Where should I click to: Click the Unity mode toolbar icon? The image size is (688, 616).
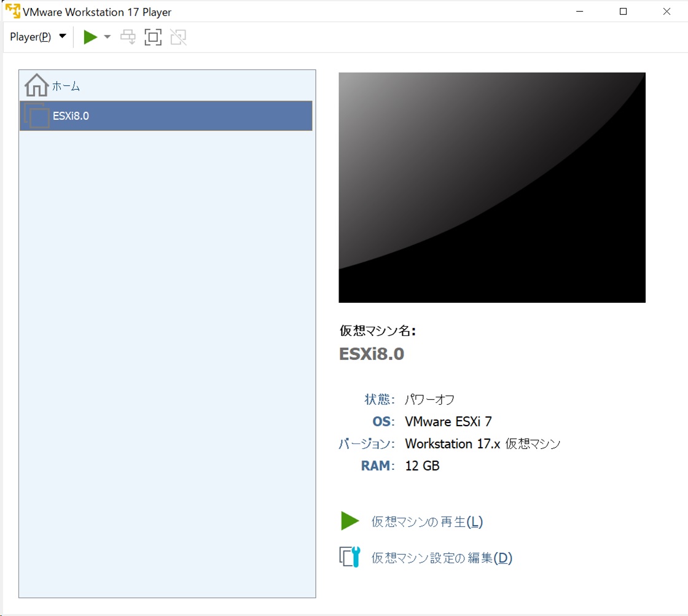pyautogui.click(x=179, y=37)
